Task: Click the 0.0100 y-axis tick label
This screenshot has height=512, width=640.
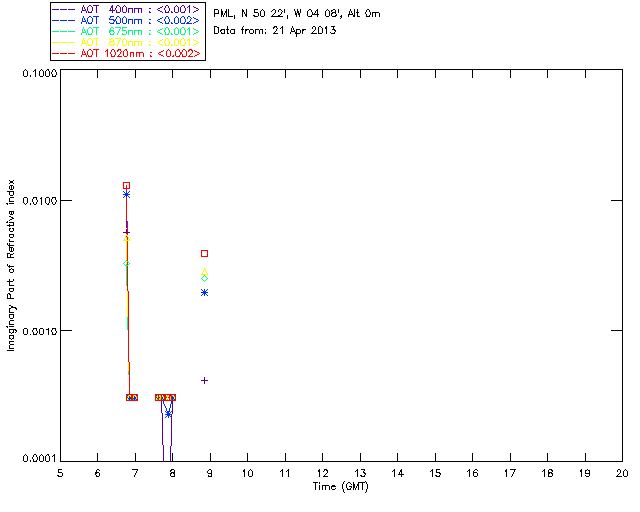Action: pyautogui.click(x=40, y=201)
